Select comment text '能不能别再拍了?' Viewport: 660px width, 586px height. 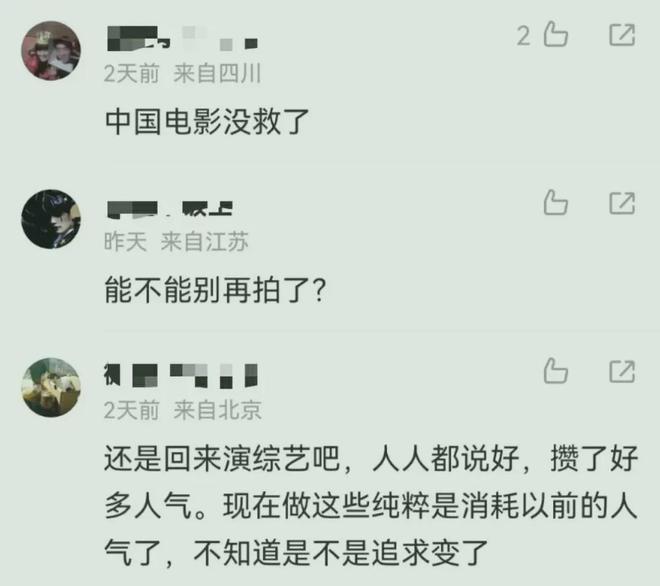[x=215, y=290]
